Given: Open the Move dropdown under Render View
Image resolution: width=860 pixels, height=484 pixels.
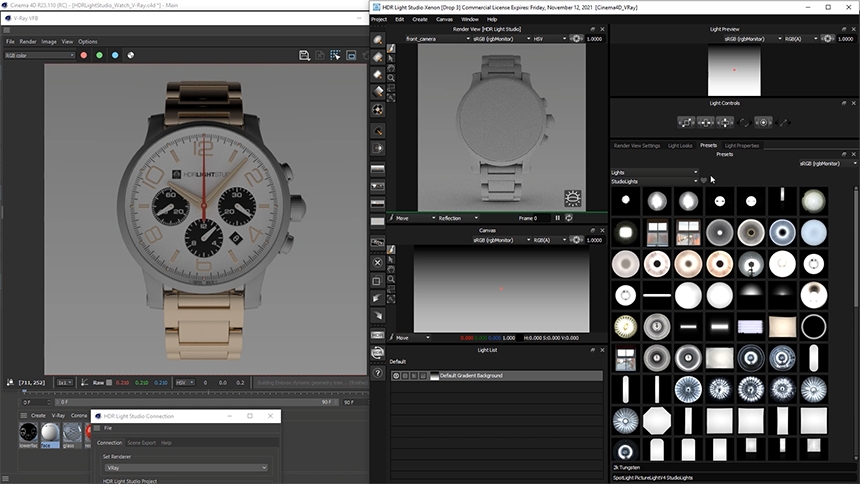Looking at the screenshot, I should click(x=415, y=218).
